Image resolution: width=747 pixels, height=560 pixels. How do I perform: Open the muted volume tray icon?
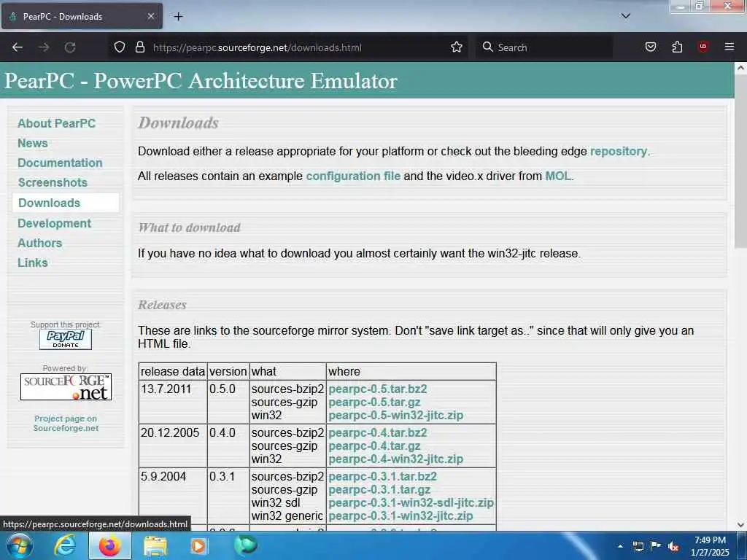tap(673, 547)
